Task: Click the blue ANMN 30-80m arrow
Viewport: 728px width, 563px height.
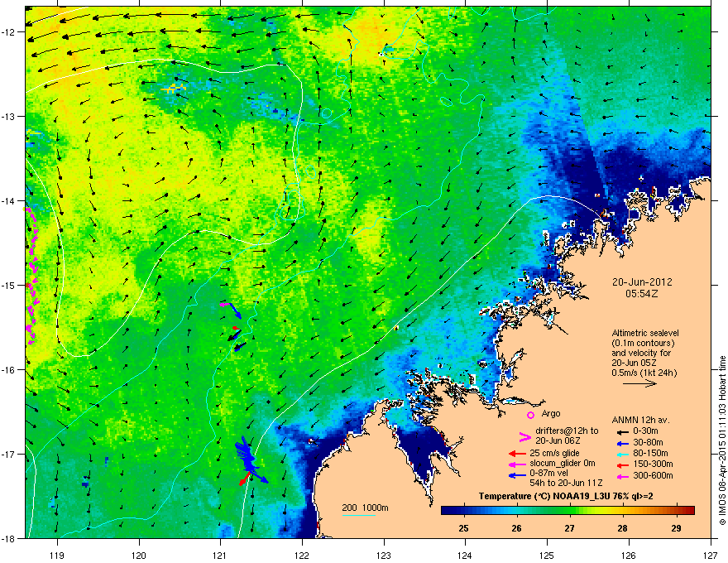Action: (x=625, y=443)
